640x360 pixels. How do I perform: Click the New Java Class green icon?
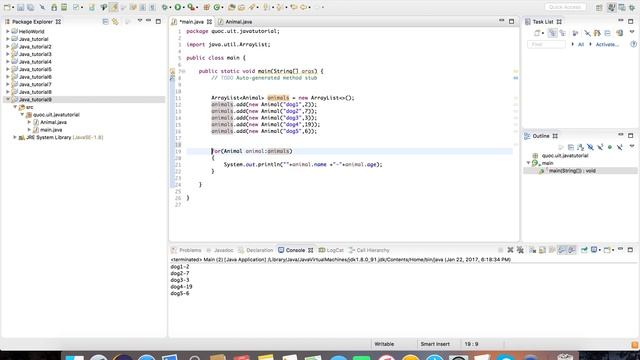pos(217,7)
